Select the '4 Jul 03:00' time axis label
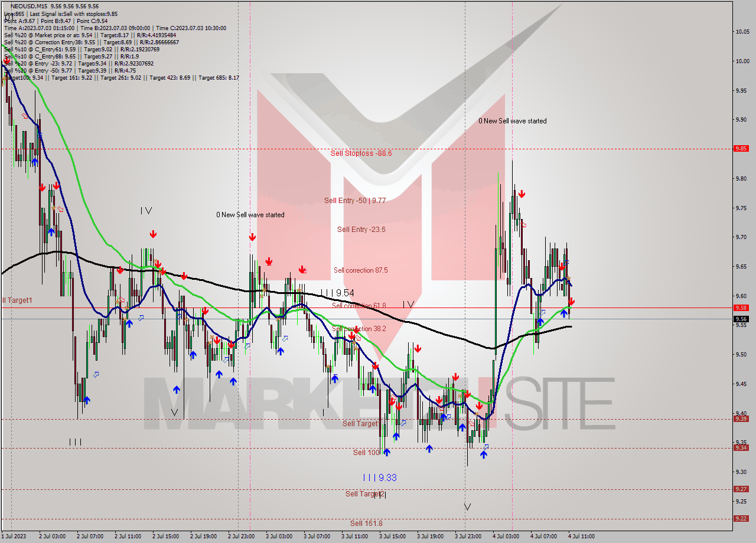Screen dimensions: 756x543 click(506, 537)
